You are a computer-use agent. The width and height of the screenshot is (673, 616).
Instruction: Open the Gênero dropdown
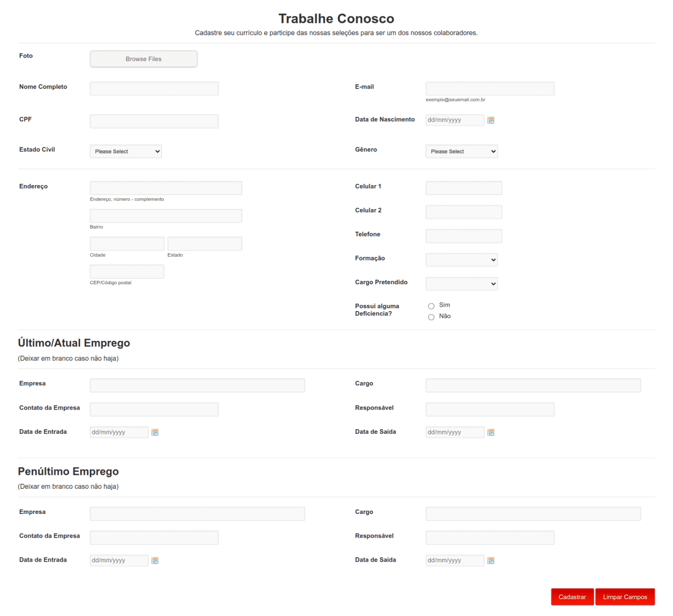[461, 151]
